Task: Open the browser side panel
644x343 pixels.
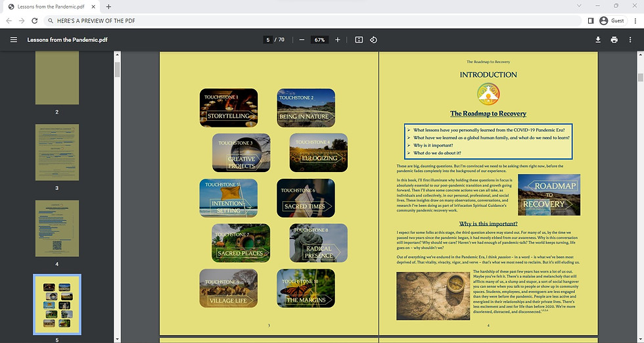Action: pos(591,20)
